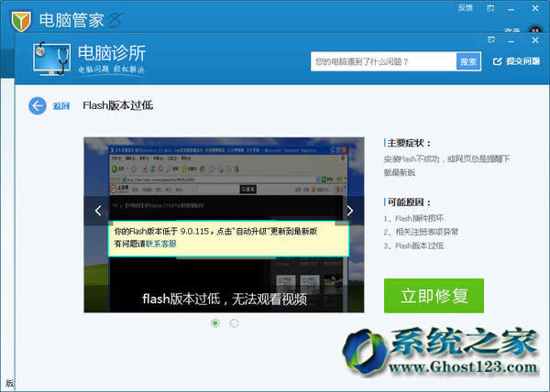
Task: Open the clinic window's menu icon
Action: pyautogui.click(x=492, y=40)
